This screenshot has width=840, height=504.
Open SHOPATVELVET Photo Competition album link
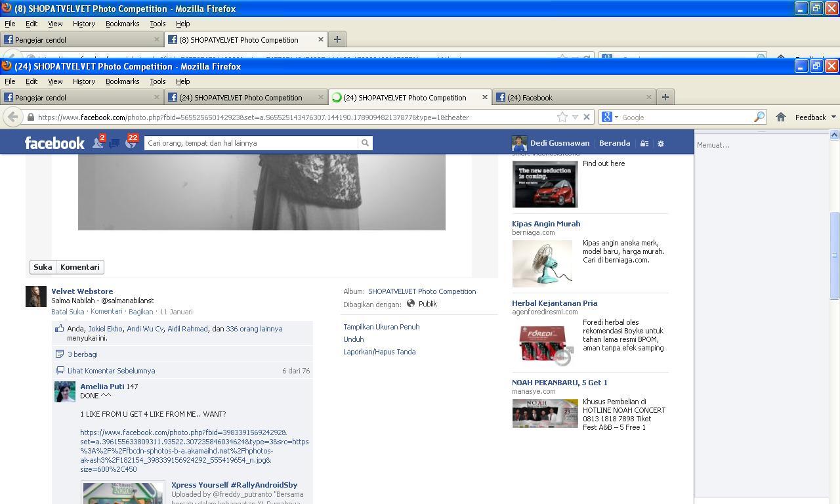422,291
